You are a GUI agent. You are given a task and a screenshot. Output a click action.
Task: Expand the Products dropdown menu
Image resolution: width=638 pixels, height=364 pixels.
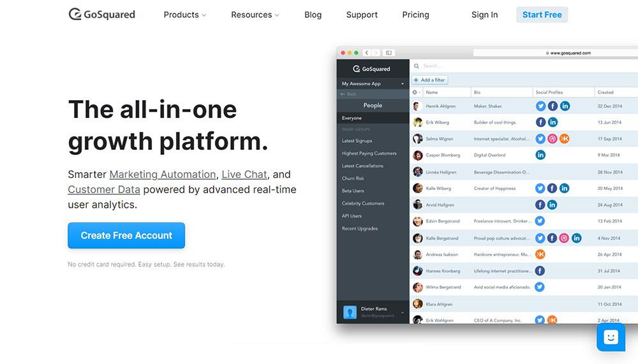185,15
